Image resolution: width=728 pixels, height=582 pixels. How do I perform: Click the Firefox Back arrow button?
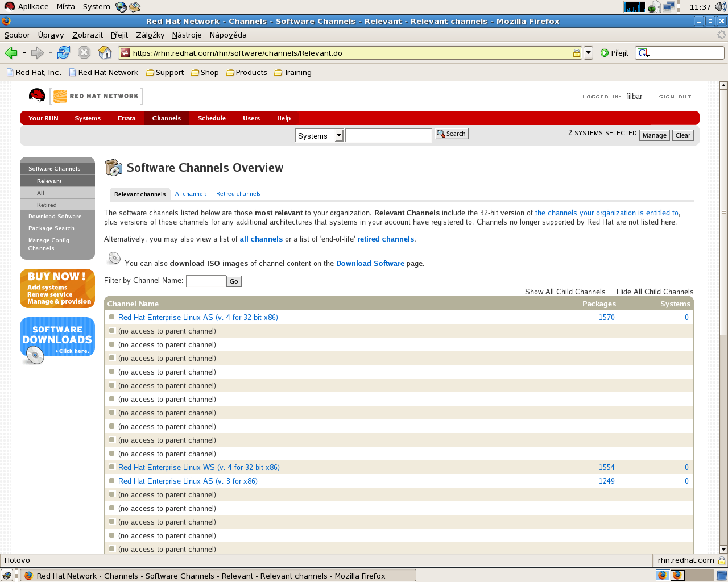click(11, 53)
